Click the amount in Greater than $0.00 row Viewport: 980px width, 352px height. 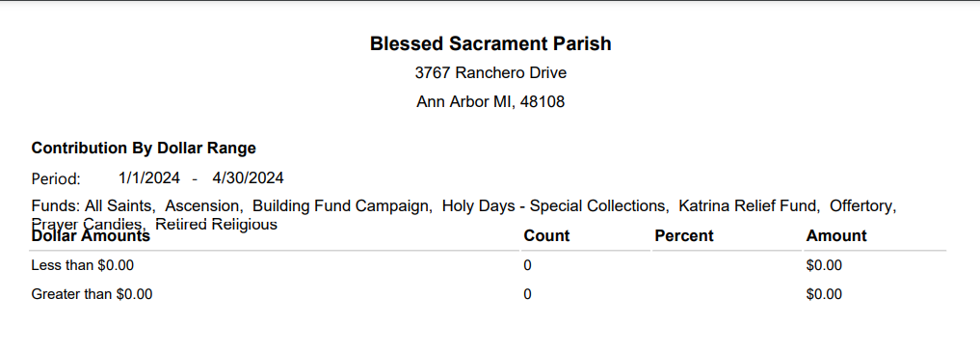824,294
